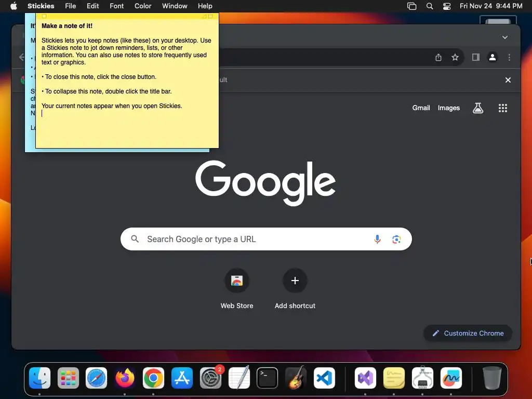This screenshot has height=399, width=532.
Task: Open Freeform from the Dock
Action: tap(451, 378)
